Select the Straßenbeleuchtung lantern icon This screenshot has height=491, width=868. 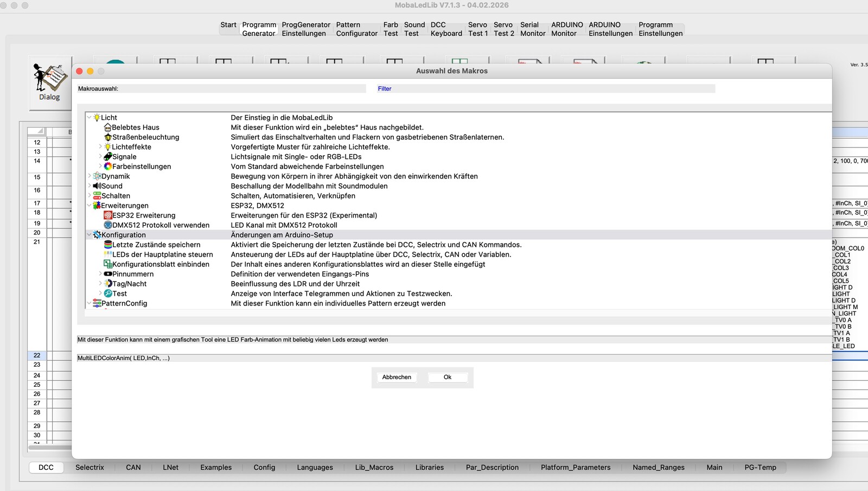point(108,137)
